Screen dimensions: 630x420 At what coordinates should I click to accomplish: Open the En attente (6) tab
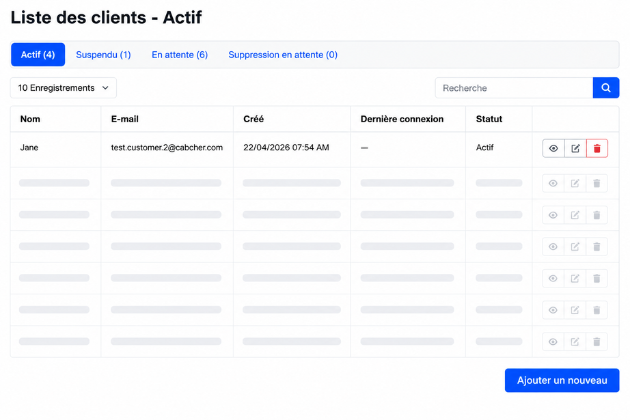180,55
